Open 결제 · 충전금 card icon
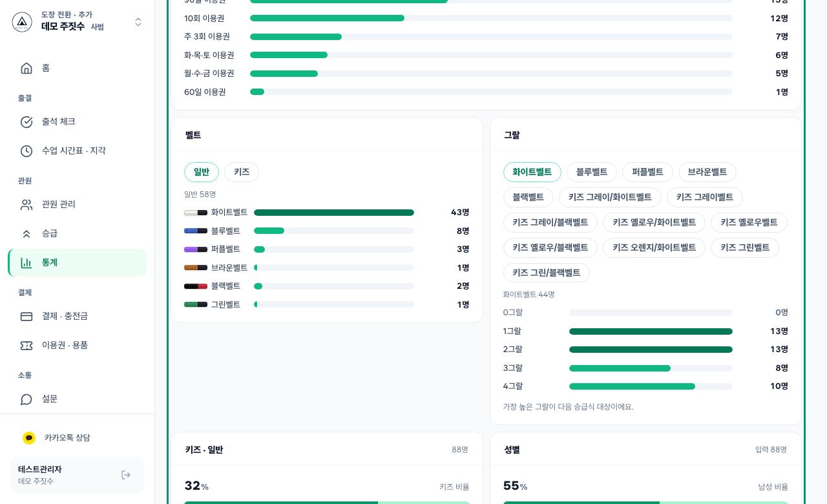Screen dimensions: 827x504 click(26, 316)
